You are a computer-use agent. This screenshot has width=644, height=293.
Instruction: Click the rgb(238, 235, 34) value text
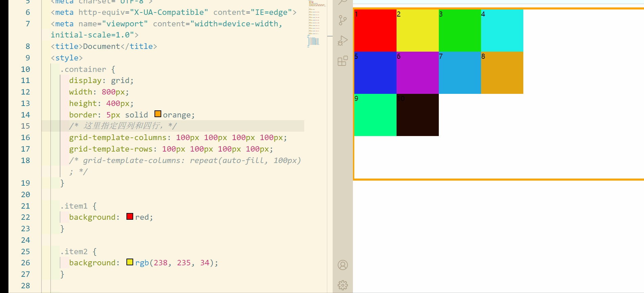pos(177,263)
